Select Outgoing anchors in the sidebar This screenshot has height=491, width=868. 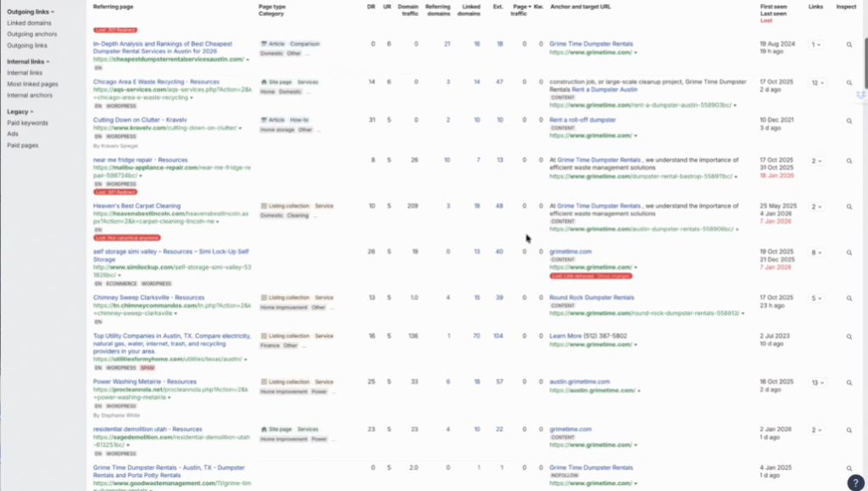[31, 34]
